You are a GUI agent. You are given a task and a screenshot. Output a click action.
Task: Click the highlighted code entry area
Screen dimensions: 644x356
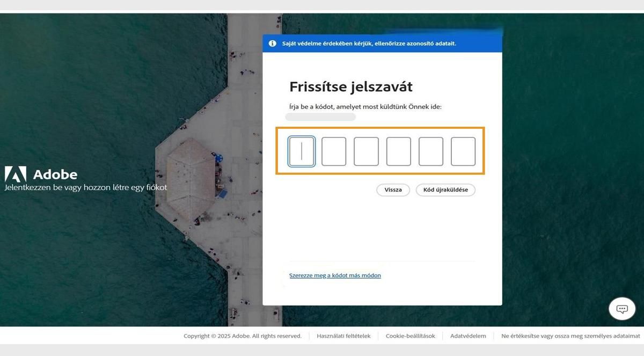pyautogui.click(x=382, y=151)
